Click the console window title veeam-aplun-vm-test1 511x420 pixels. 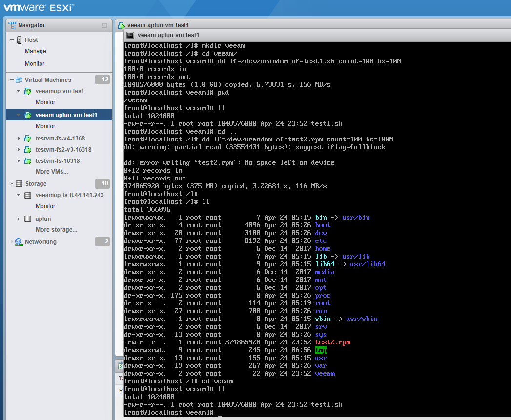point(168,35)
